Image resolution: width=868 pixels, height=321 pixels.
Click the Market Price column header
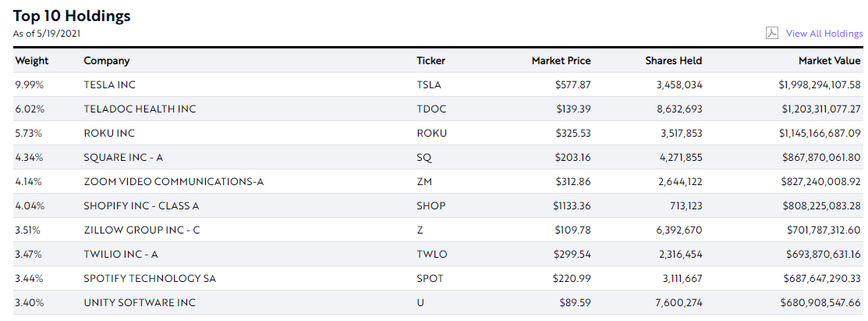click(561, 61)
